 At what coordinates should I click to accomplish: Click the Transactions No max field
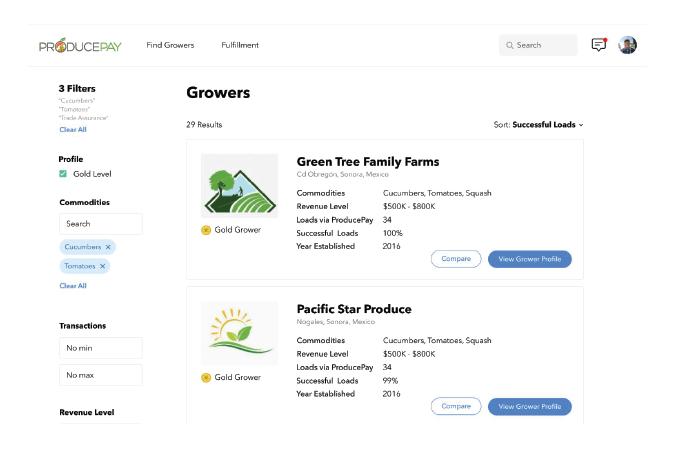pos(101,375)
